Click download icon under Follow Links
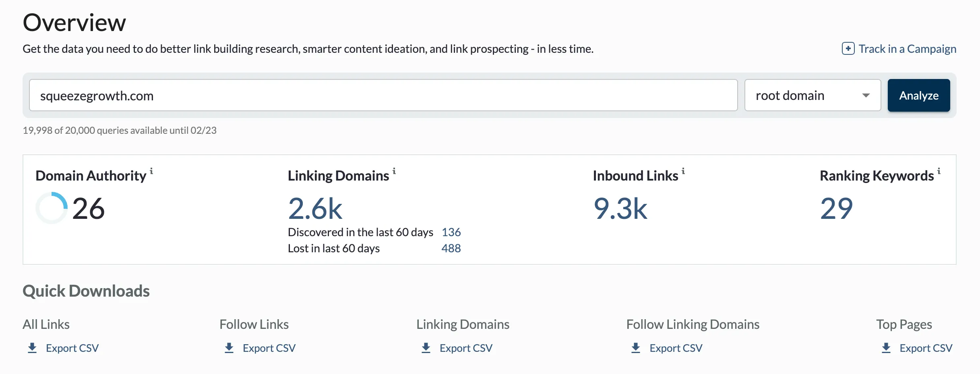The image size is (980, 374). tap(229, 348)
